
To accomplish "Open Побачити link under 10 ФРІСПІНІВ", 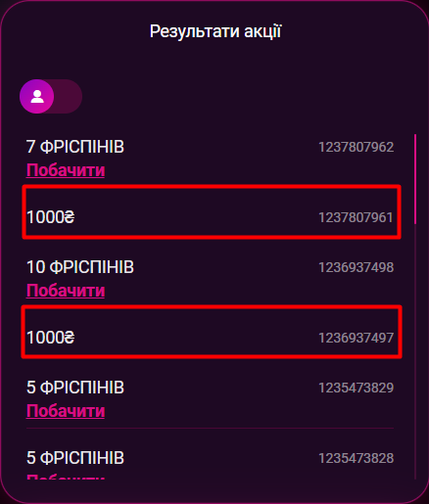I will tap(66, 291).
